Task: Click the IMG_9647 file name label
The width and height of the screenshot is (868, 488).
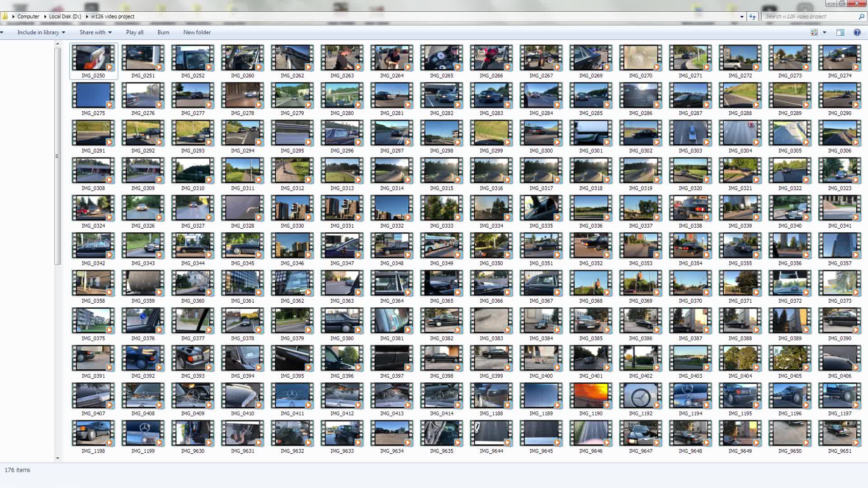Action: point(641,451)
